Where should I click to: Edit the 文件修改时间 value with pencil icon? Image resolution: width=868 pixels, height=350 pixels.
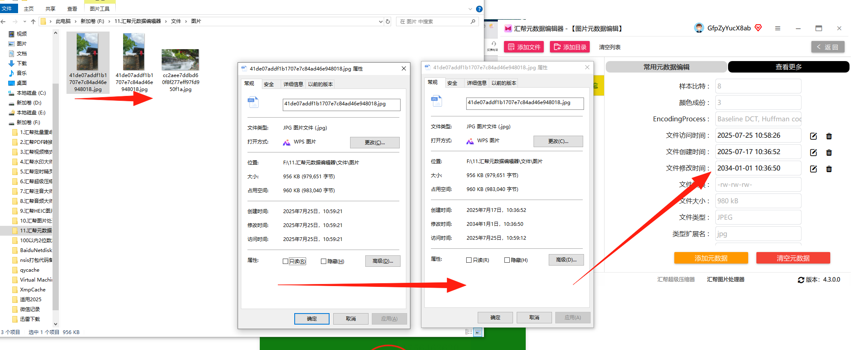[x=813, y=169]
